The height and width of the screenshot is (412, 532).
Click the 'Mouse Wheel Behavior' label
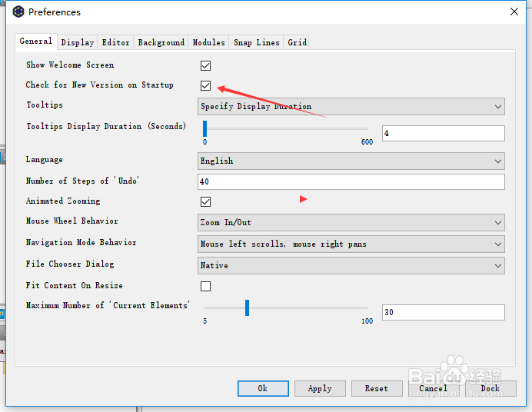72,221
